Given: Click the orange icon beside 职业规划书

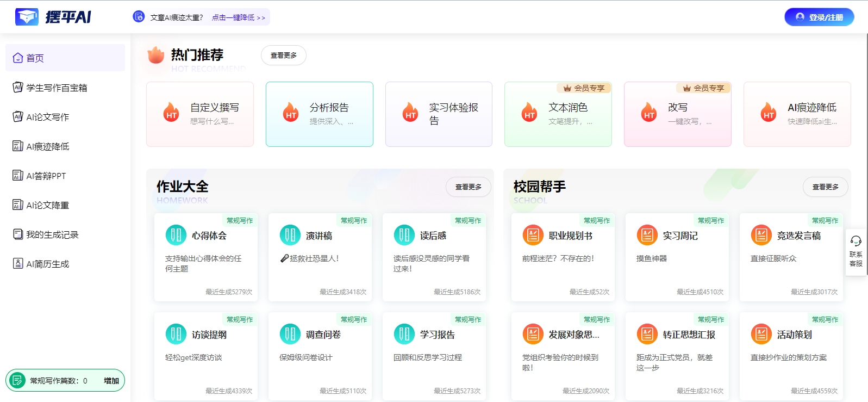Looking at the screenshot, I should tap(533, 235).
